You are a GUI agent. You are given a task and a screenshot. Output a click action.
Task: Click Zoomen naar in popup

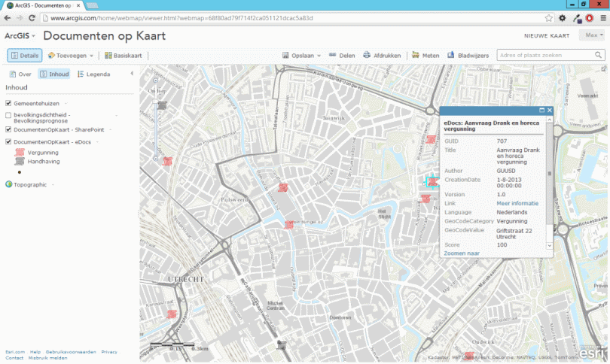click(x=462, y=253)
